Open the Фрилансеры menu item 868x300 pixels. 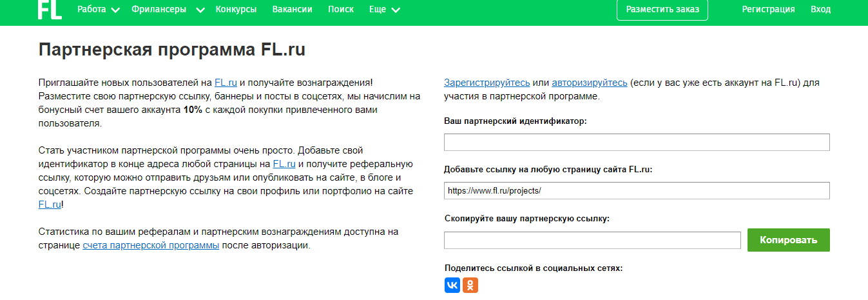pyautogui.click(x=159, y=10)
